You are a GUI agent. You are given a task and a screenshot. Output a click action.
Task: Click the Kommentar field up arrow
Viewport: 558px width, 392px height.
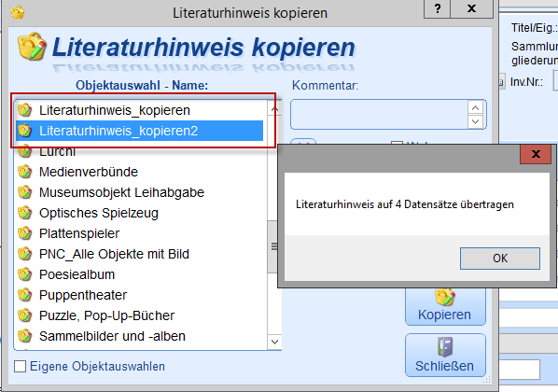tap(475, 107)
